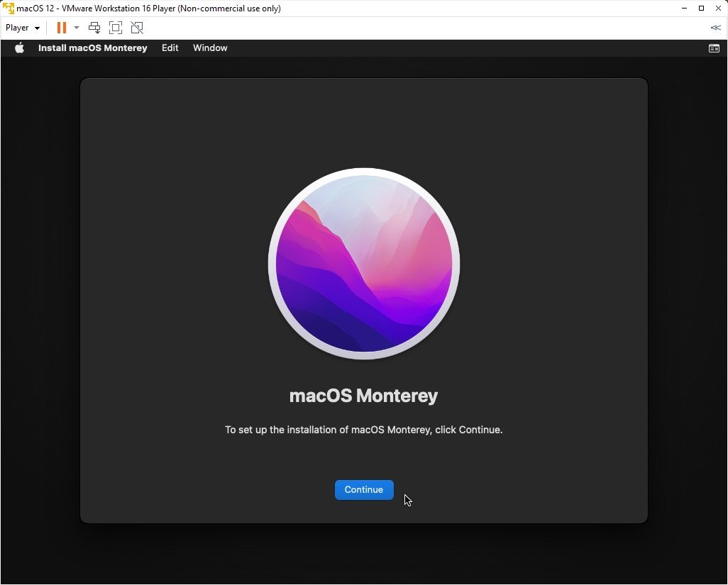728x585 pixels.
Task: Open the Player dropdown menu
Action: [22, 28]
